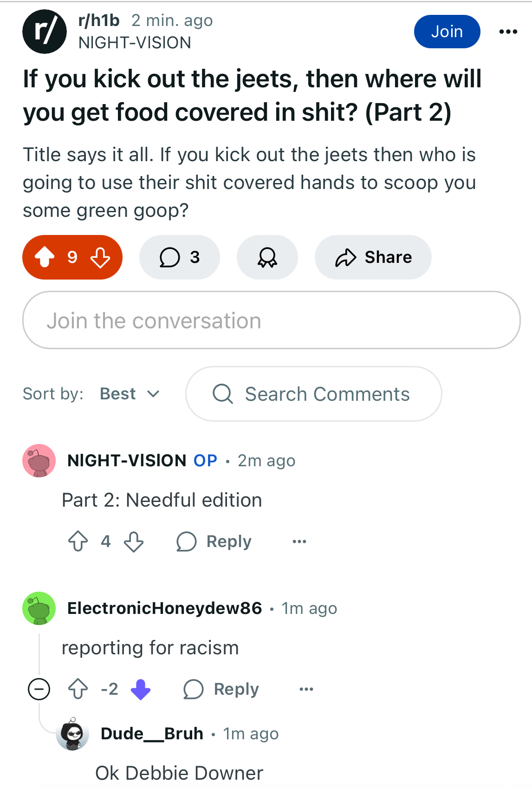Toggle upvote on ElectronicHoneydew86's comment
Viewport: 532px width, 789px height.
(78, 689)
